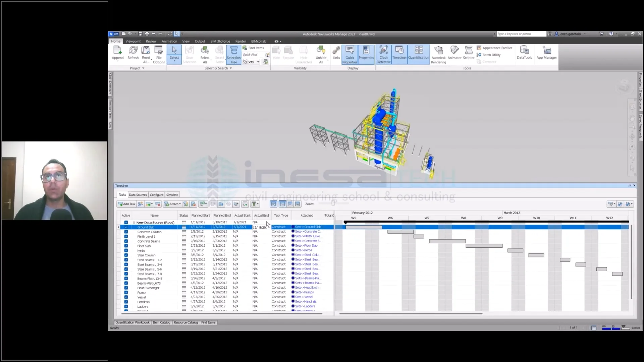Collapse New Data Source (Root) tree
The width and height of the screenshot is (644, 362).
click(x=134, y=223)
